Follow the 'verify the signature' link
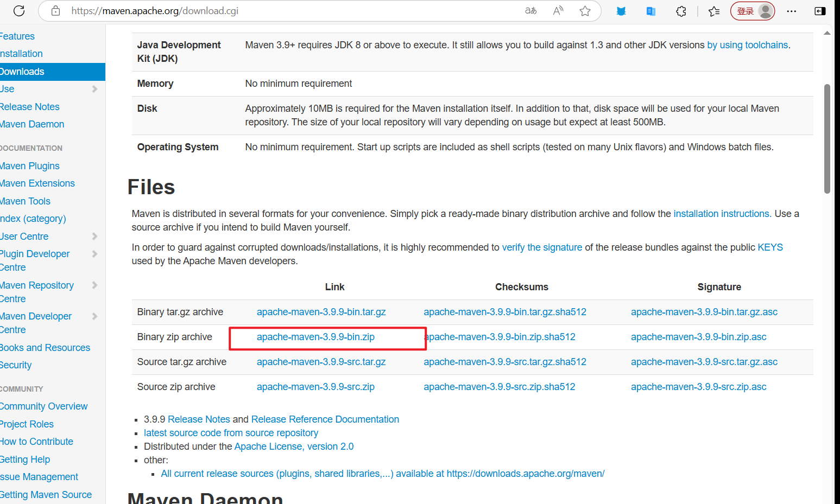The height and width of the screenshot is (504, 840). pyautogui.click(x=542, y=247)
